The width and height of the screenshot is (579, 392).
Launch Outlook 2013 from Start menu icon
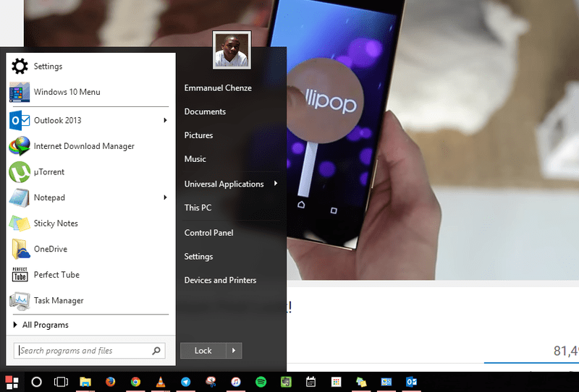click(20, 120)
